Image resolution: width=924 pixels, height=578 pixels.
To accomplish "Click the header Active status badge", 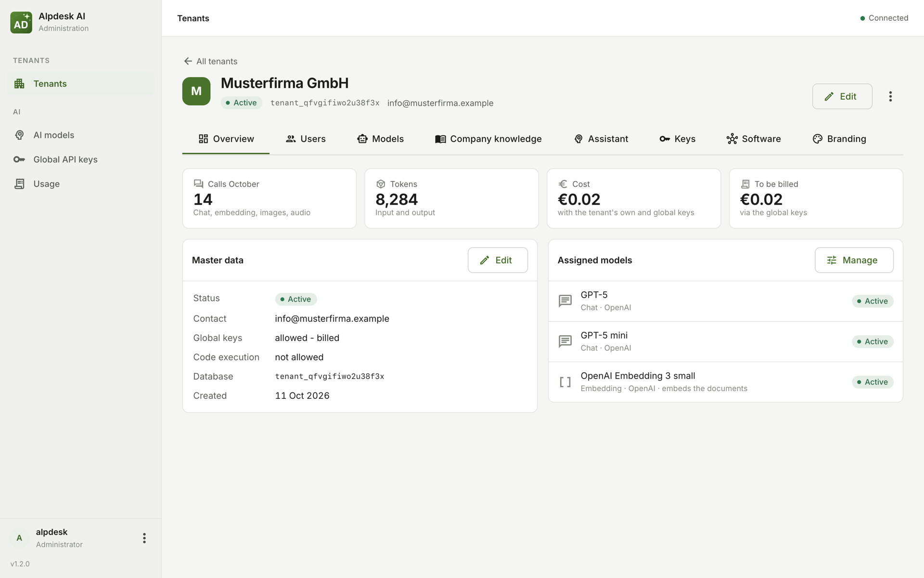I will point(241,103).
